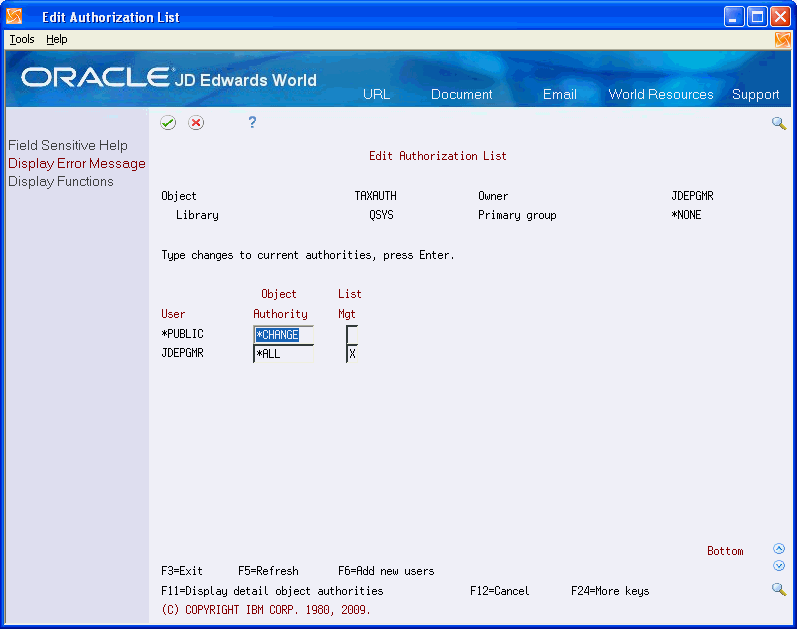Close the Edit Authorization List window
The width and height of the screenshot is (797, 629).
(x=780, y=17)
